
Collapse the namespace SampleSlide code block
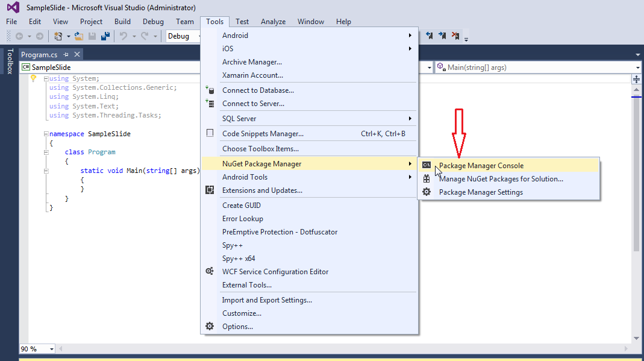46,134
